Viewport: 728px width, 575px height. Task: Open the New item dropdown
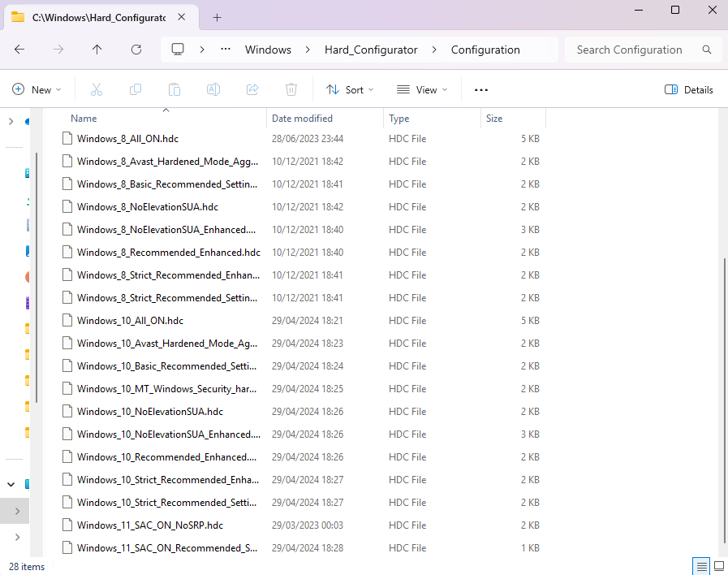click(37, 89)
